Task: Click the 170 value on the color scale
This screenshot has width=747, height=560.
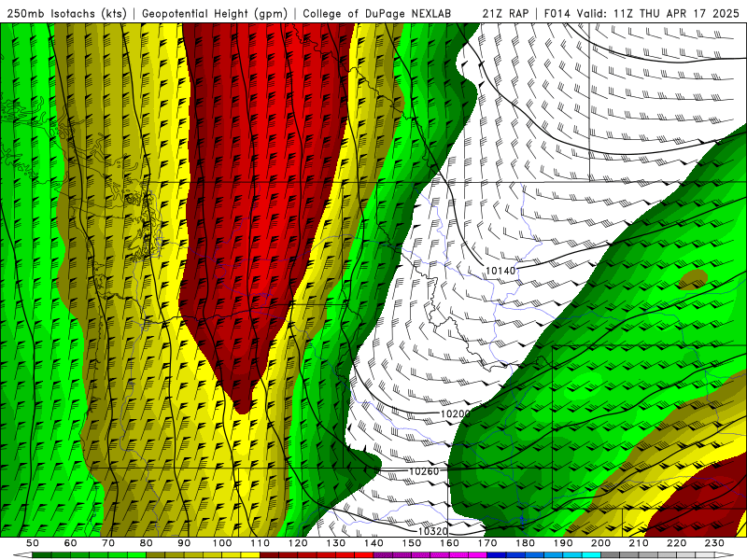Action: [487, 543]
